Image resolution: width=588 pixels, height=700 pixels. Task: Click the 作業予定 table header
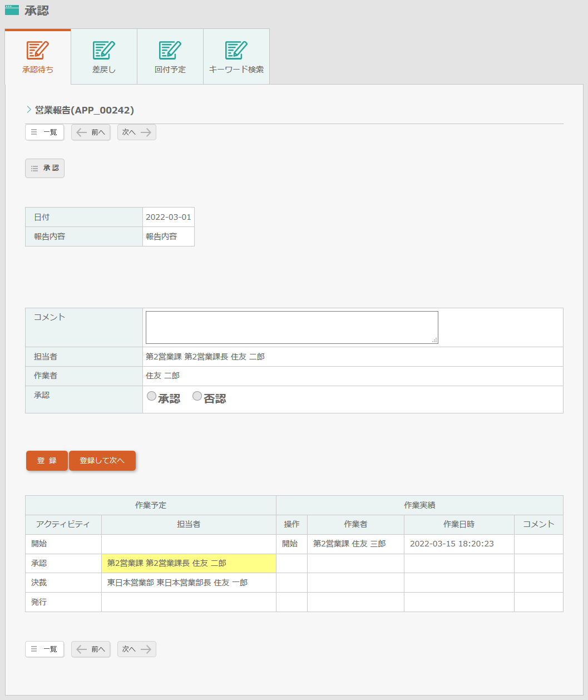[x=151, y=505]
